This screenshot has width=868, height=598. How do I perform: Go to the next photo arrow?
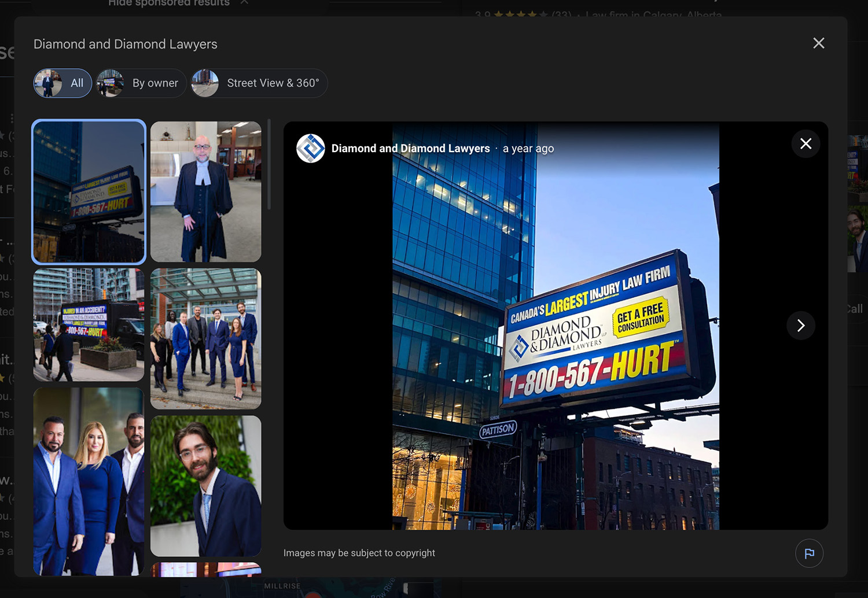[x=800, y=326]
